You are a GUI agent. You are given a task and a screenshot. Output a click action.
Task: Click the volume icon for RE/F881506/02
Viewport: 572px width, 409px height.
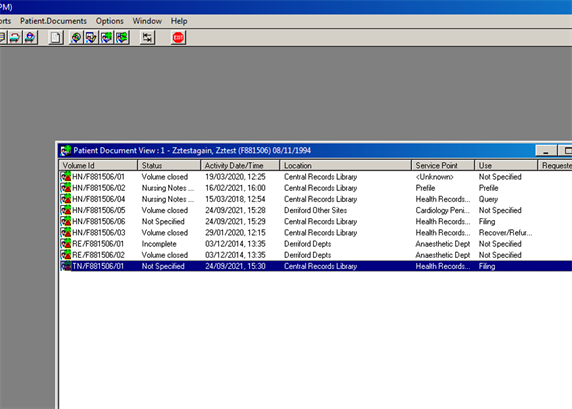(x=66, y=255)
